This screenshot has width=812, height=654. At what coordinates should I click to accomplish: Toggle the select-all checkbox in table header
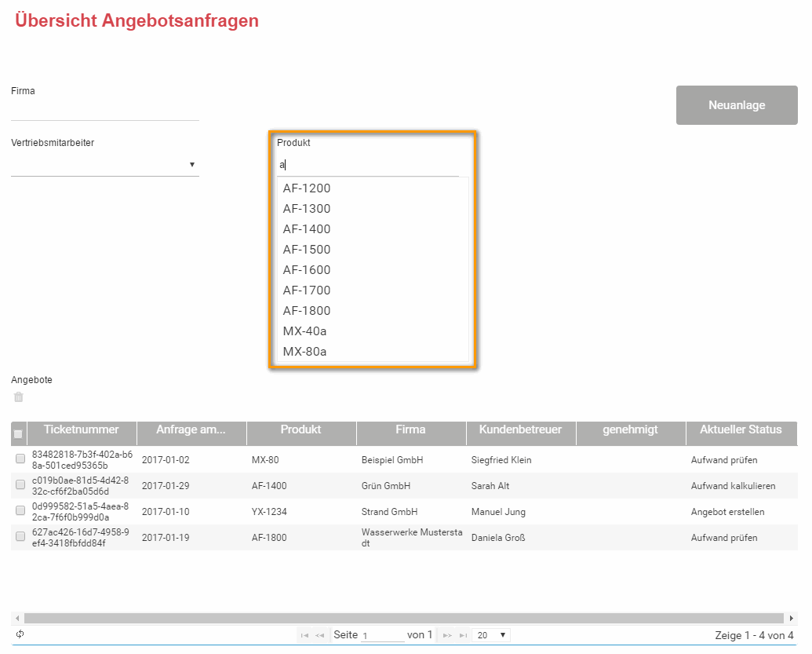pos(19,433)
